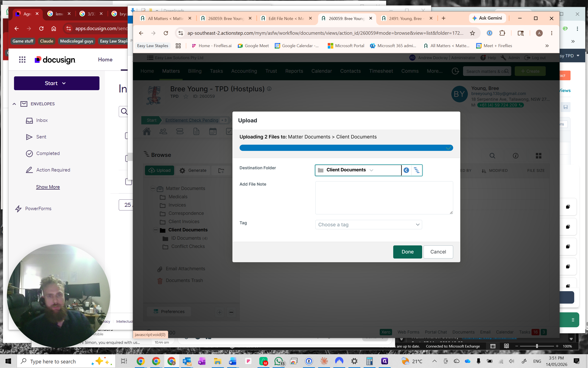Screen dimensions: 588x368
Task: Sort documents by the MODIFIED column
Action: click(498, 171)
